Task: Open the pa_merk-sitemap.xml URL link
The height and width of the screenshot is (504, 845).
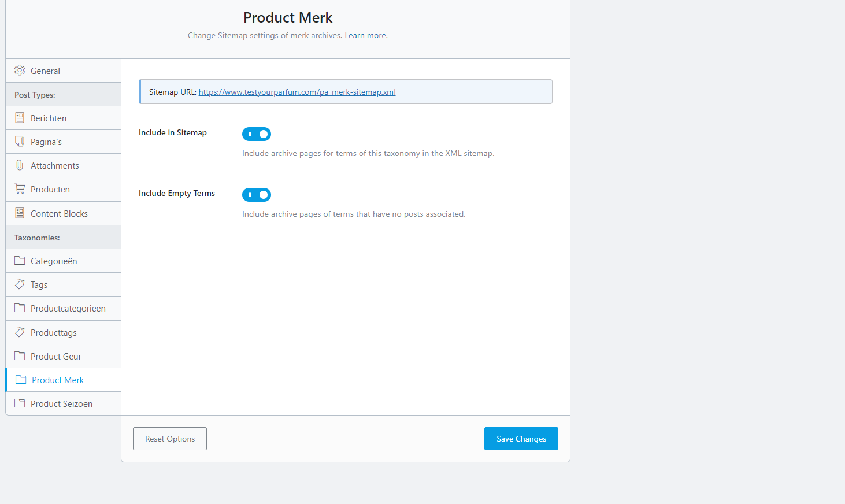Action: (x=297, y=92)
